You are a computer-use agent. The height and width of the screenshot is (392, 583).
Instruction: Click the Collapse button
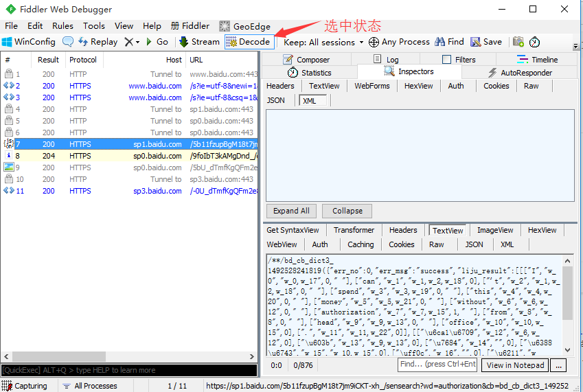click(347, 211)
